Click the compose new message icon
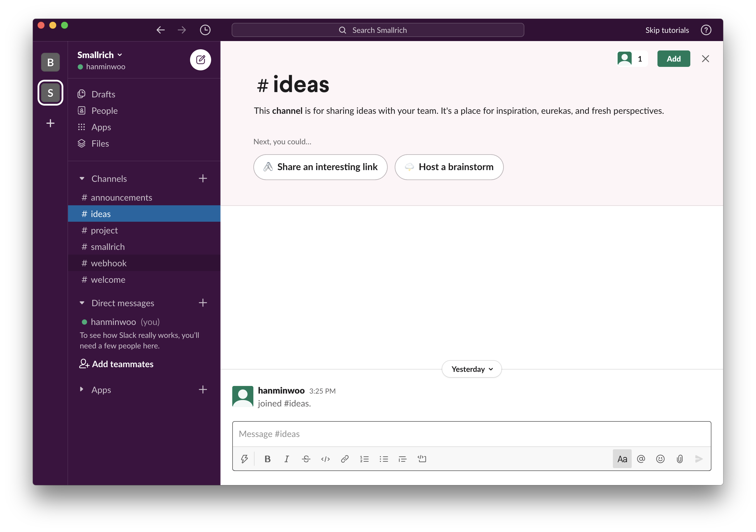The height and width of the screenshot is (532, 756). pos(200,60)
